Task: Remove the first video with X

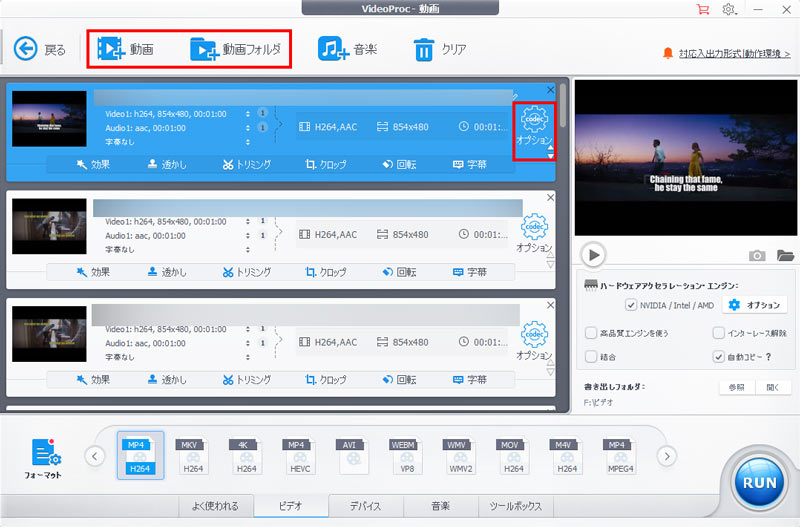Action: tap(550, 90)
